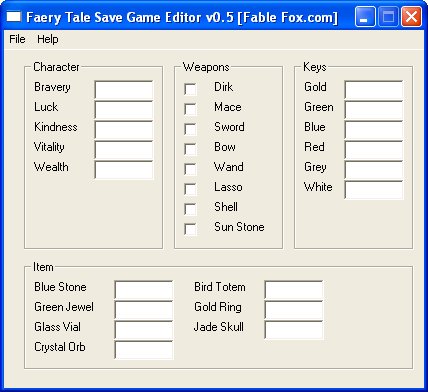Focus the White key input box
The height and width of the screenshot is (392, 428).
click(x=374, y=189)
